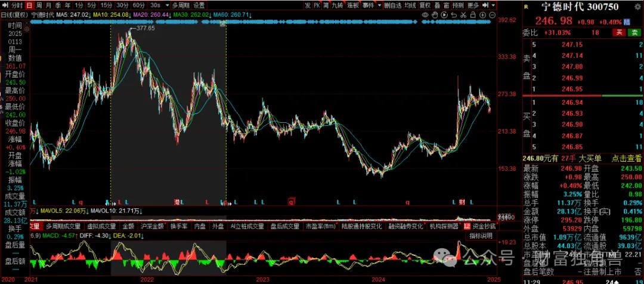Viewport: 644px width, 284px height.
Task: Toggle 九转 indicator
Action: point(337,5)
